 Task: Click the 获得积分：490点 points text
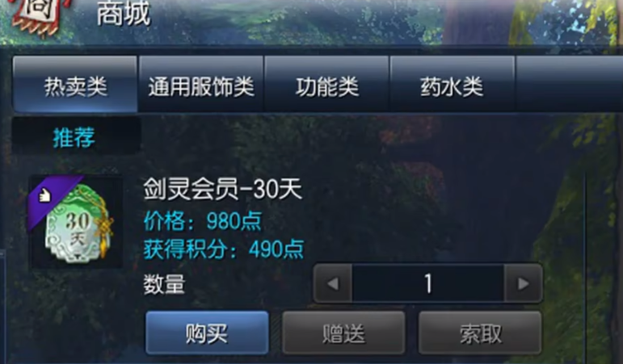224,249
